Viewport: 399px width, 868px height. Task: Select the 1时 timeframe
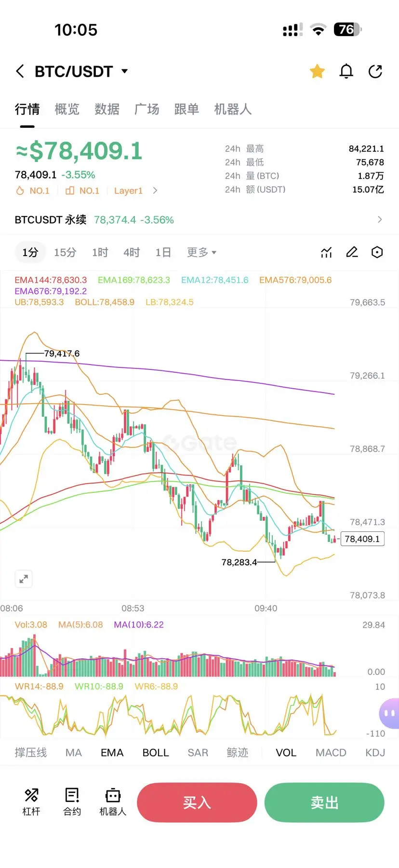click(100, 252)
